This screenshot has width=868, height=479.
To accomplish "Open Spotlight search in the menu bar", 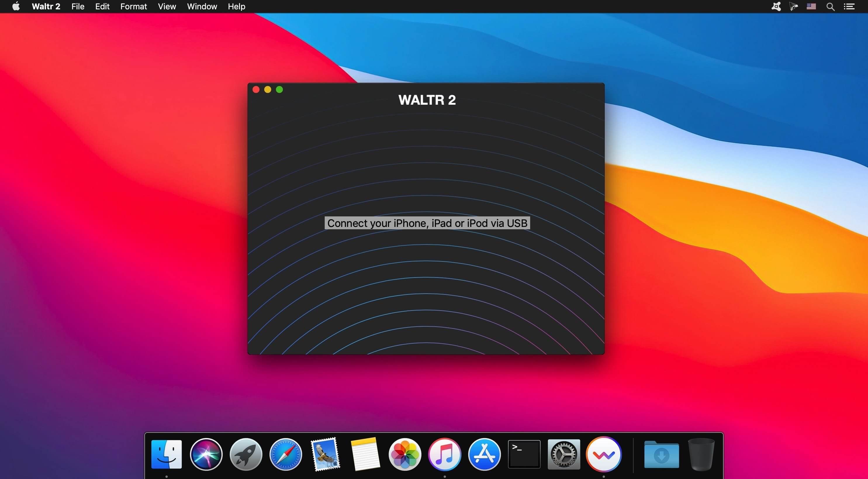I will (830, 6).
